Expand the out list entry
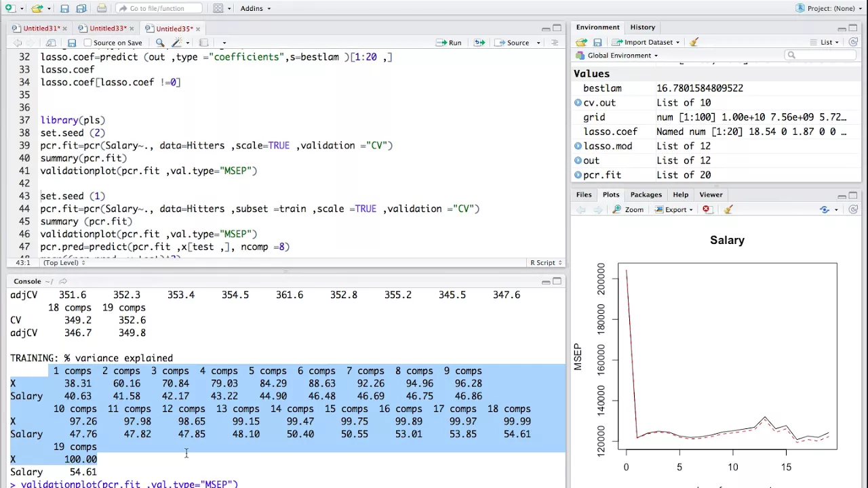Viewport: 868px width, 488px height. pyautogui.click(x=578, y=161)
